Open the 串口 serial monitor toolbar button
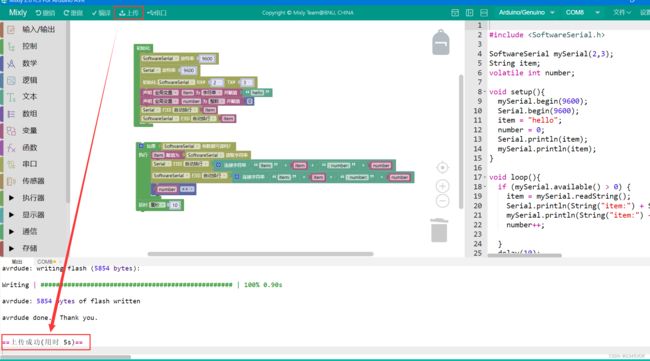 pos(156,13)
